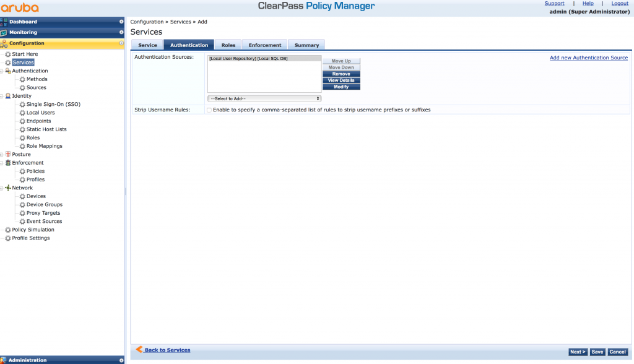Expand the Monitoring section
Viewport: 634px width, 364px height.
coord(121,32)
